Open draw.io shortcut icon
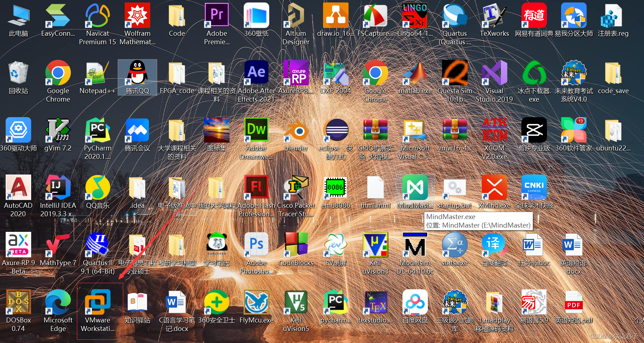Viewport: 644px width, 343px height. tap(336, 15)
